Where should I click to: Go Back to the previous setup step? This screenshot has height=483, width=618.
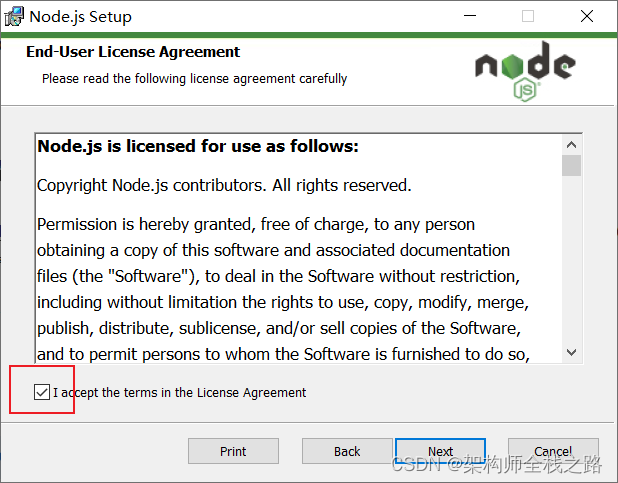pos(347,451)
